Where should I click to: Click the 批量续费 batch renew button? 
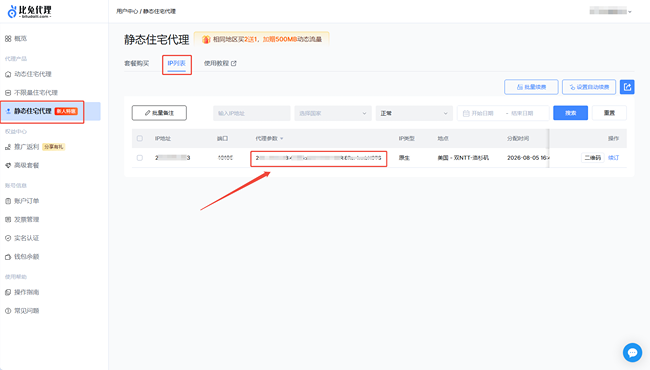pos(531,87)
